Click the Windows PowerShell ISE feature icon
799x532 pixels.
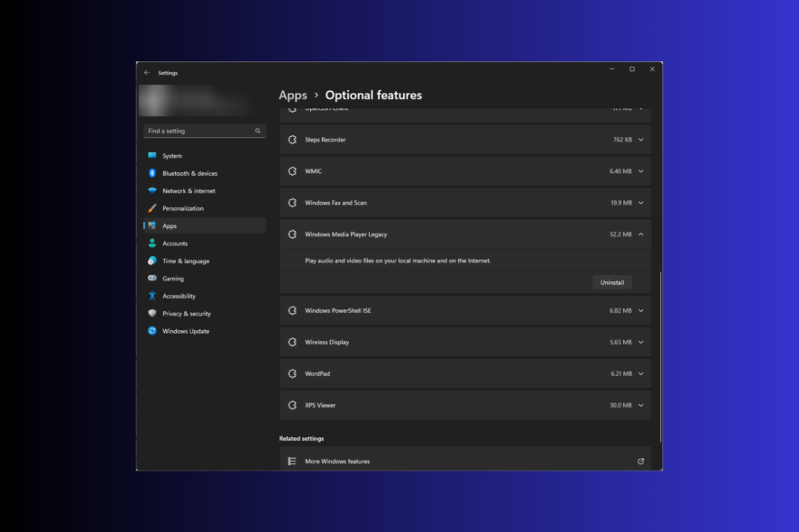coord(292,310)
